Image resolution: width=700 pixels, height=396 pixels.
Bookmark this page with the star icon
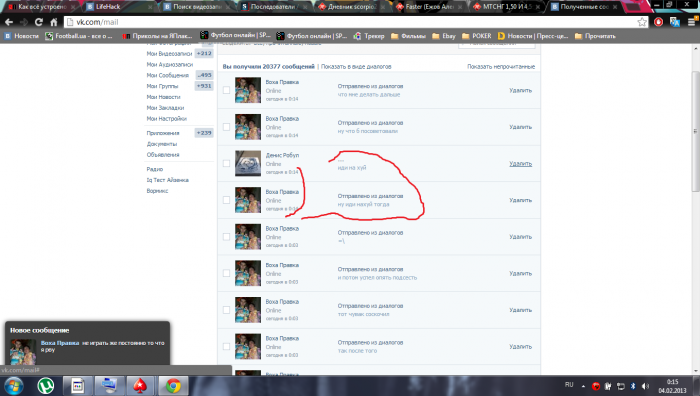pos(642,22)
